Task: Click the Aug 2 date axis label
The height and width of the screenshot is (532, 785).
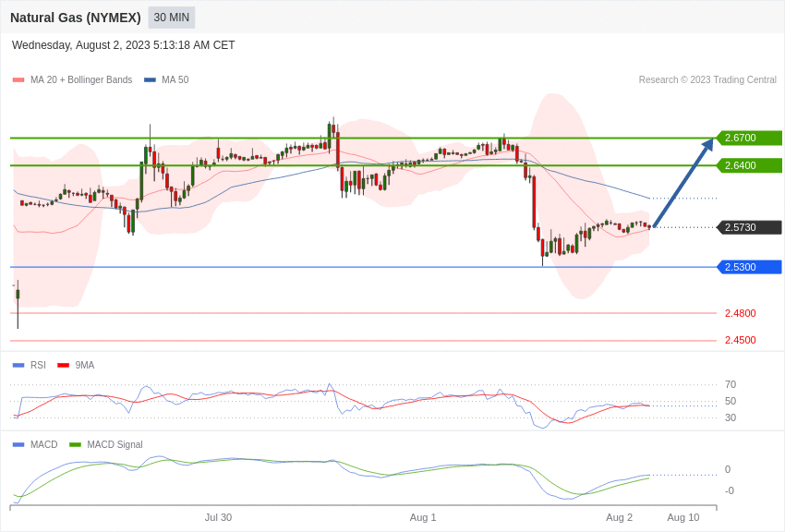Action: click(x=620, y=517)
